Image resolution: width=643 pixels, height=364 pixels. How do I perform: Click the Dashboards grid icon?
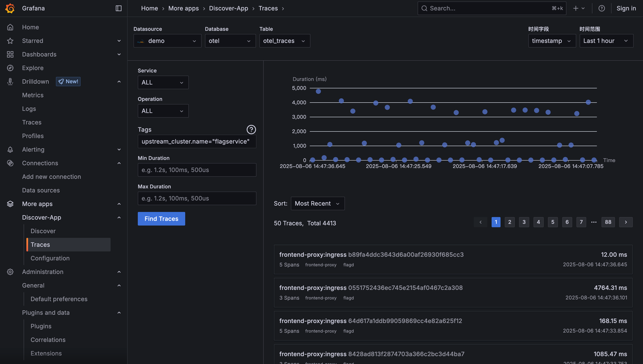(10, 54)
